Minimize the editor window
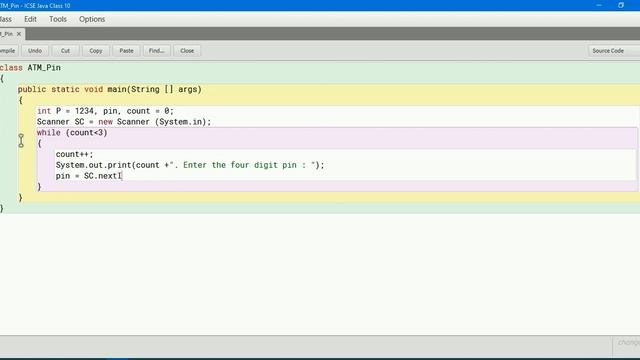640x360 pixels. pos(599,5)
